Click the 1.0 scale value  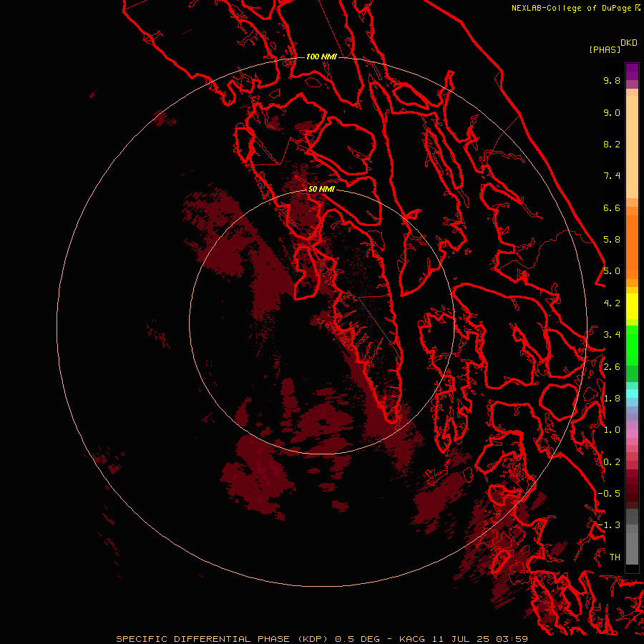pyautogui.click(x=612, y=430)
